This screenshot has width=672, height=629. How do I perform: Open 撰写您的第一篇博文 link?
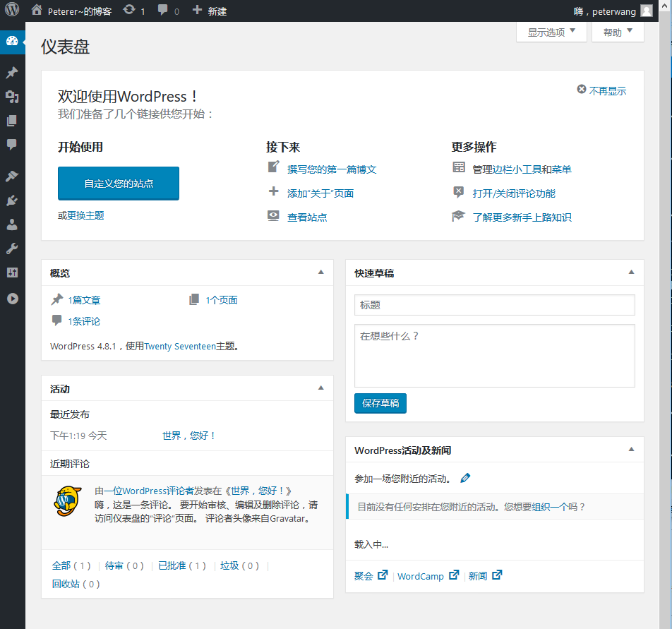coord(332,169)
